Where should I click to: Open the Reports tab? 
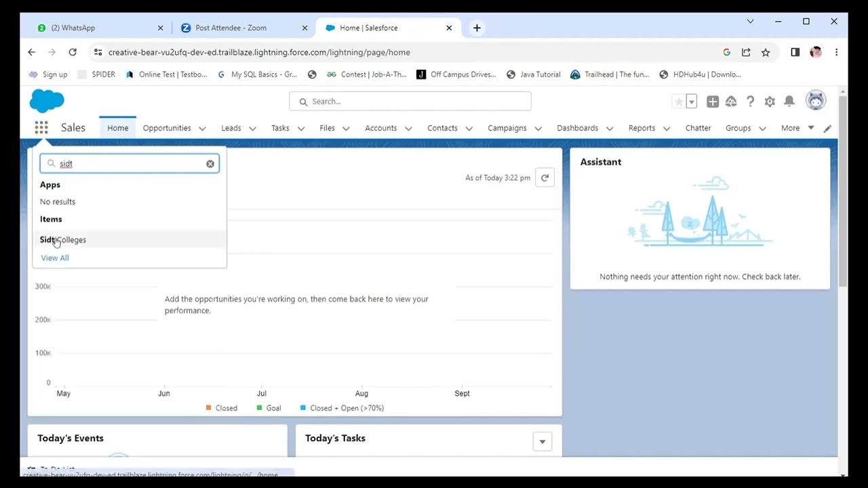[642, 128]
